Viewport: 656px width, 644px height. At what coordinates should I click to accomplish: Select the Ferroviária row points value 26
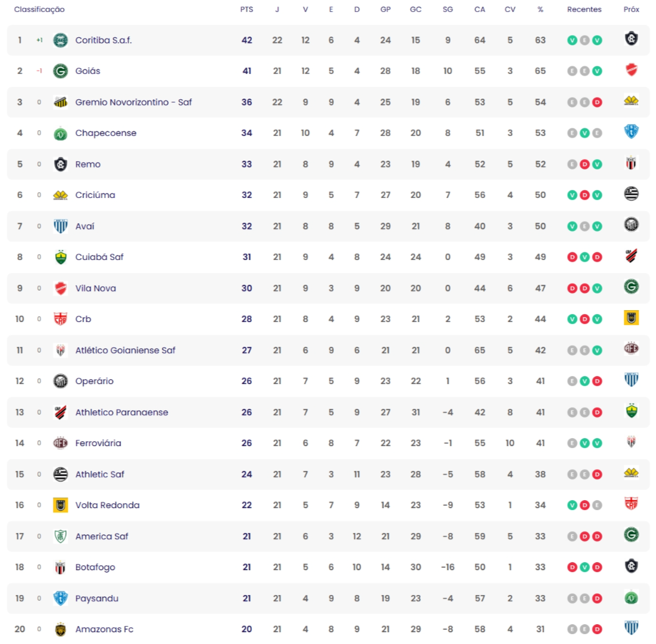[246, 443]
